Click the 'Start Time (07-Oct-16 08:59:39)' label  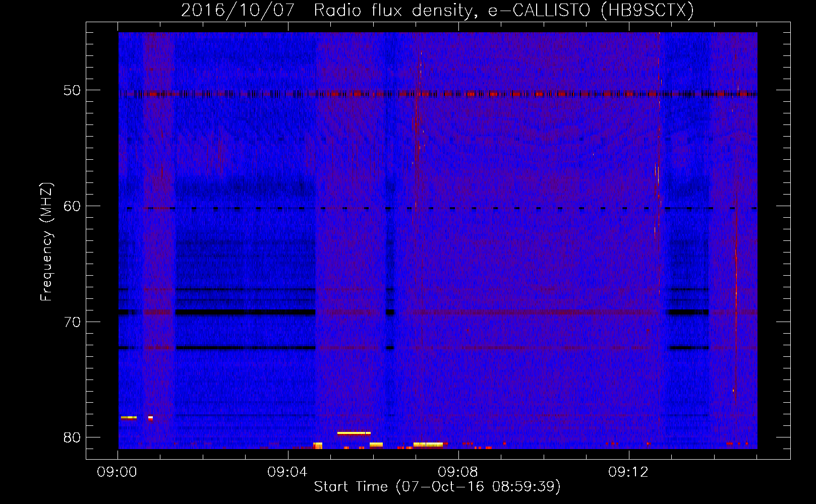coord(437,486)
